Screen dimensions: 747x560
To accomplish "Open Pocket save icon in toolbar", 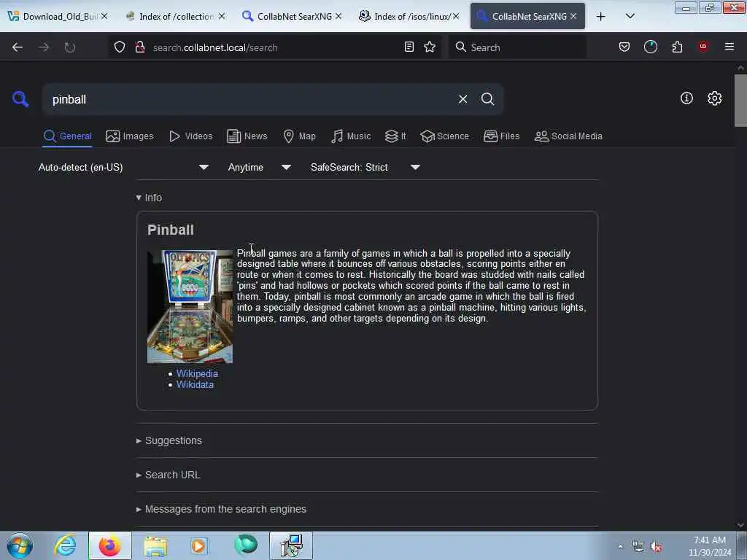I will pos(624,47).
